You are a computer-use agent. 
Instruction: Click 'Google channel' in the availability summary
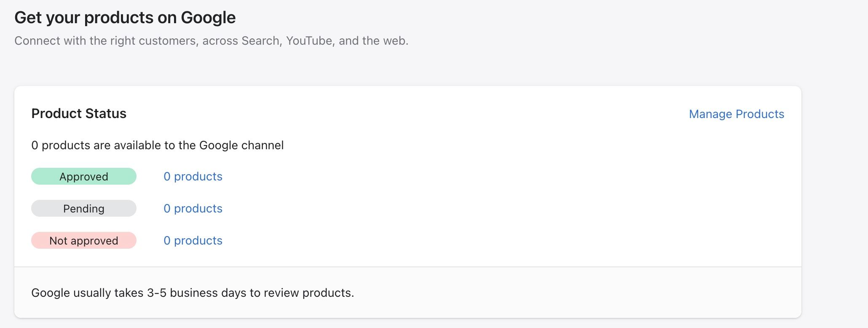tap(241, 145)
